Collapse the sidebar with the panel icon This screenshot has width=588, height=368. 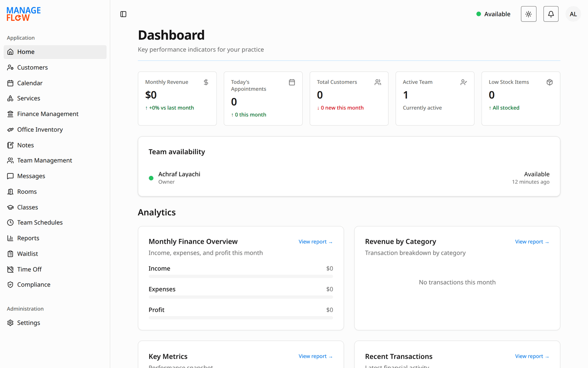[123, 14]
